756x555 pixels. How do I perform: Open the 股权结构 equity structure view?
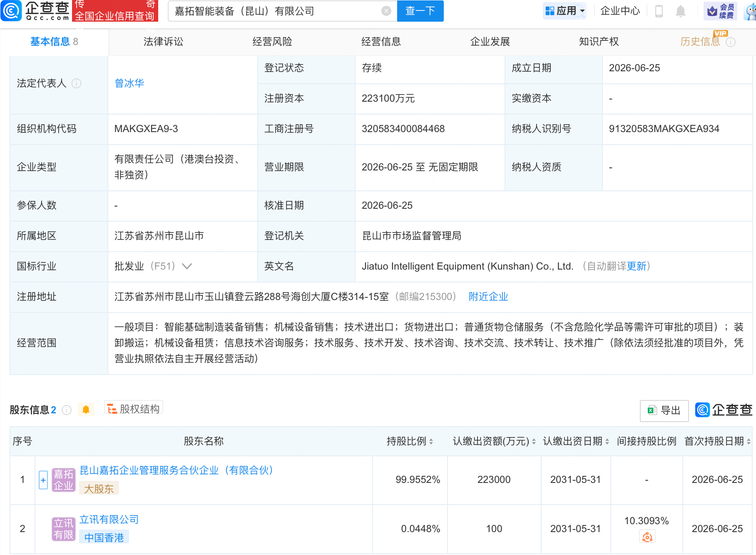tap(134, 409)
